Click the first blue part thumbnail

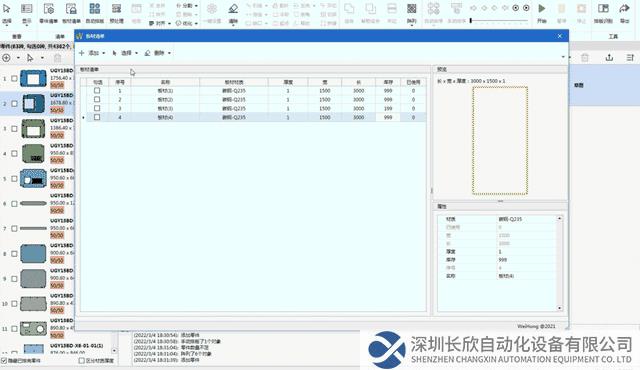click(33, 78)
